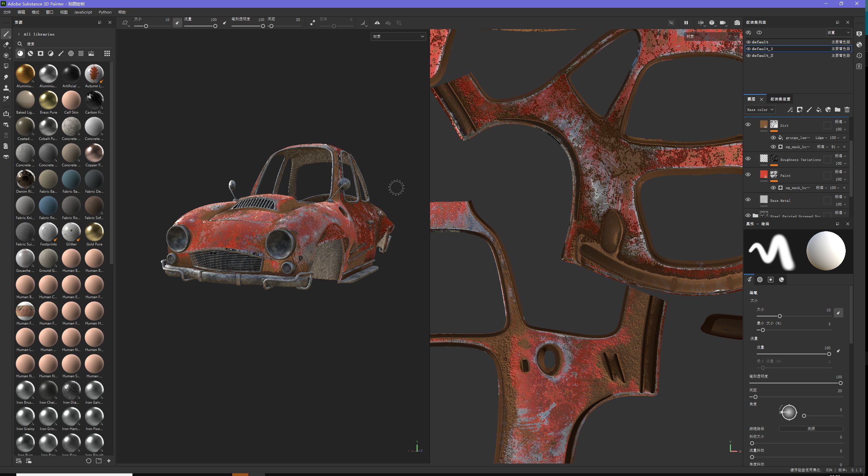Open grunge_lea effect Ldge blend dropdown

pyautogui.click(x=821, y=138)
